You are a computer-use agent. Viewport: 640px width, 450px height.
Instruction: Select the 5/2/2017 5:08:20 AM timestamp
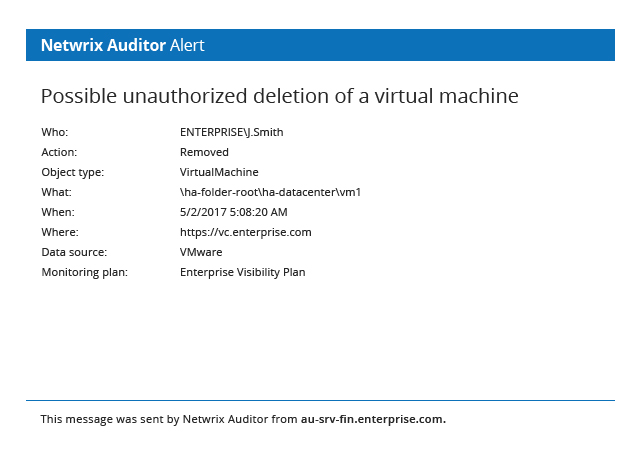233,212
